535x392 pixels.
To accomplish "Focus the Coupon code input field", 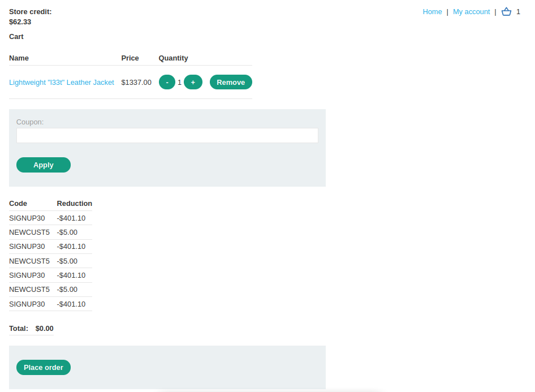I will click(x=167, y=136).
